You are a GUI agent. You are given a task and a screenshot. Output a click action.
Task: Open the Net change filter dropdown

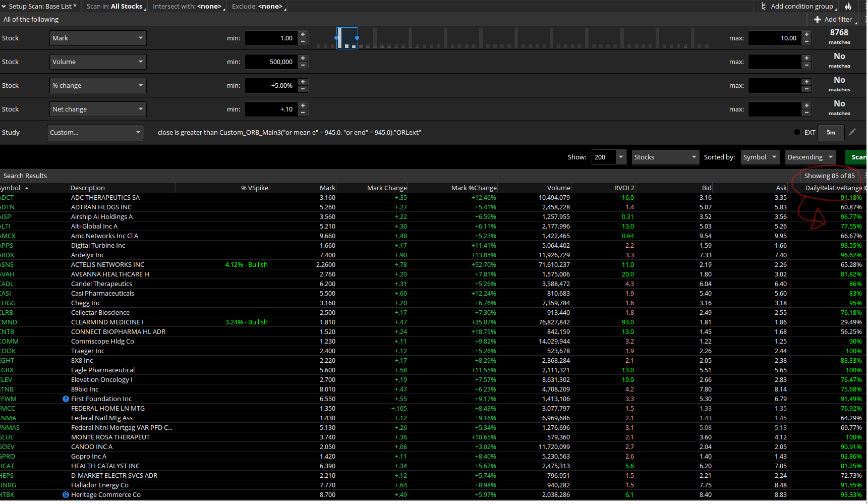(x=98, y=109)
